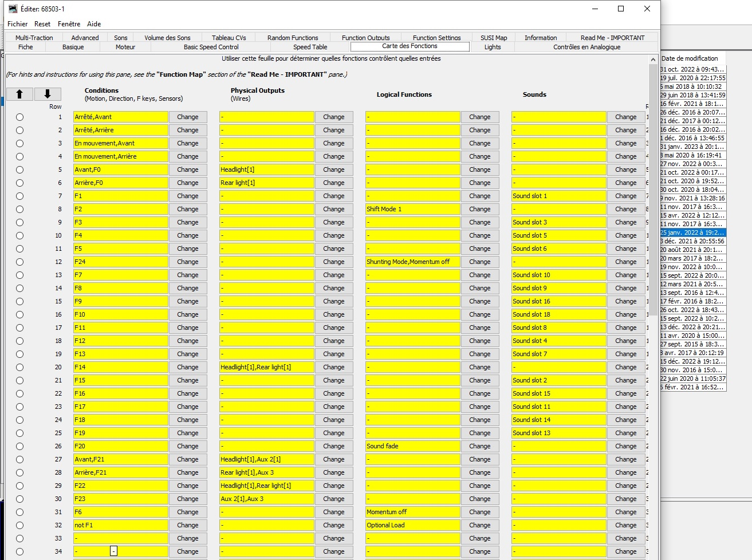Viewport: 752px width, 560px height.
Task: Change logical function Shift Mode 1
Action: (x=480, y=209)
